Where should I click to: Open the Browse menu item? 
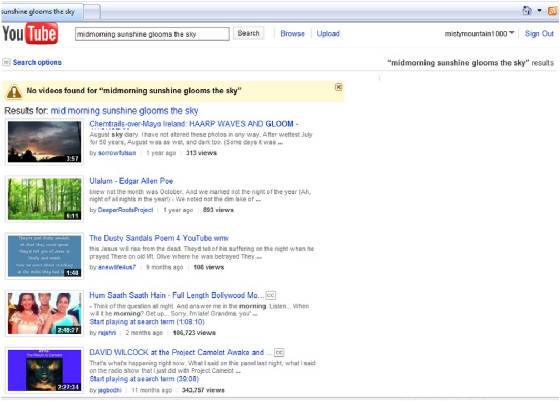pos(292,34)
